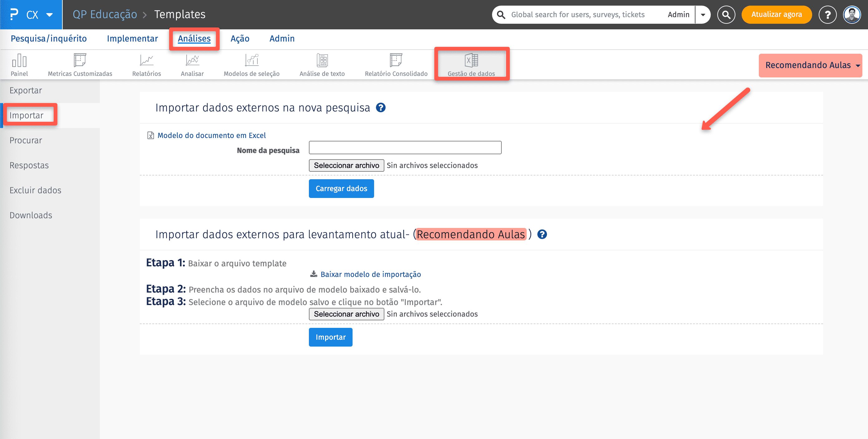Select Exportar in the sidebar
Screen dimensions: 868x439
click(26, 90)
